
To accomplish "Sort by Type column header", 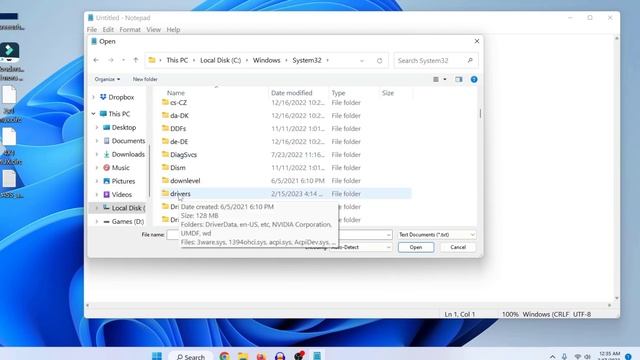I will click(338, 93).
